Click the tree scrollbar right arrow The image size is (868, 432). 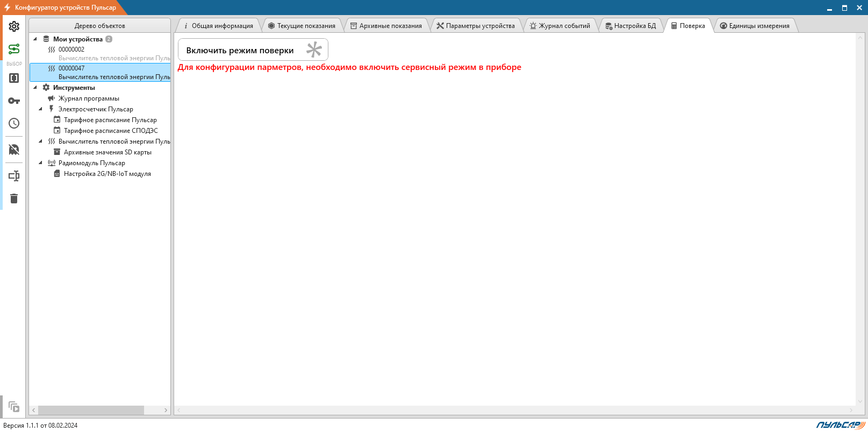click(166, 410)
